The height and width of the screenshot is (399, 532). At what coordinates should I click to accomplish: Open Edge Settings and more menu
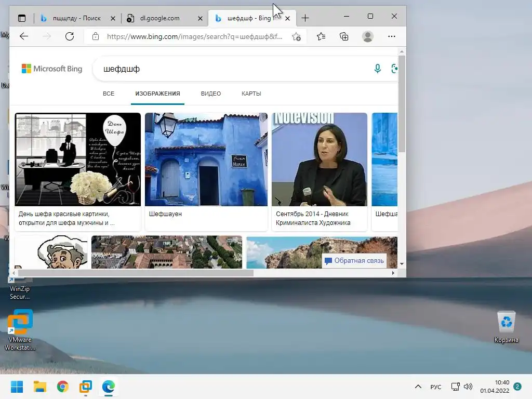[x=392, y=36]
